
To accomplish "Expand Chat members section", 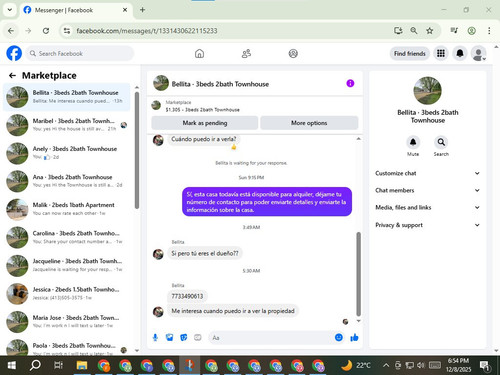I will tap(428, 190).
